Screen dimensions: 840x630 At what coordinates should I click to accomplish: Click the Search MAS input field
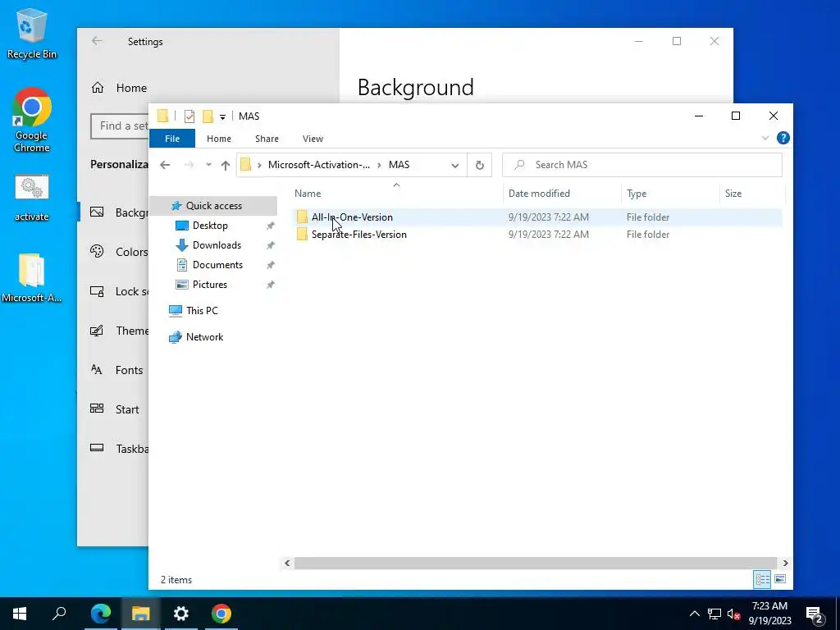pos(641,164)
